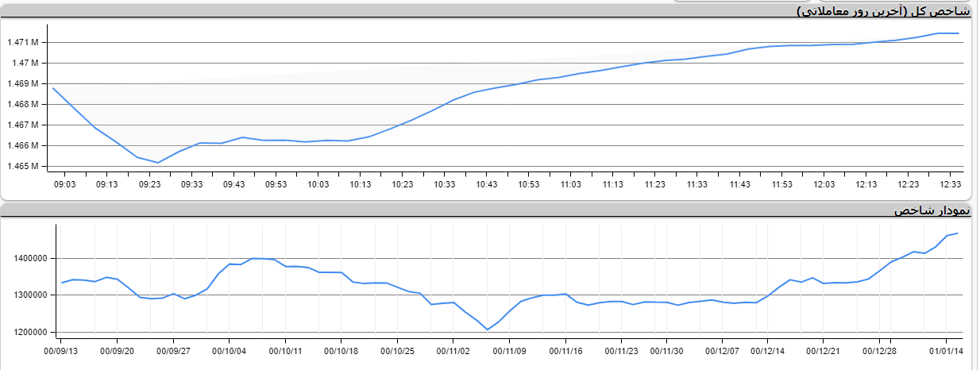Viewport: 980px width, 370px height.
Task: Select the 10:03 tick on the time axis
Action: (x=318, y=184)
